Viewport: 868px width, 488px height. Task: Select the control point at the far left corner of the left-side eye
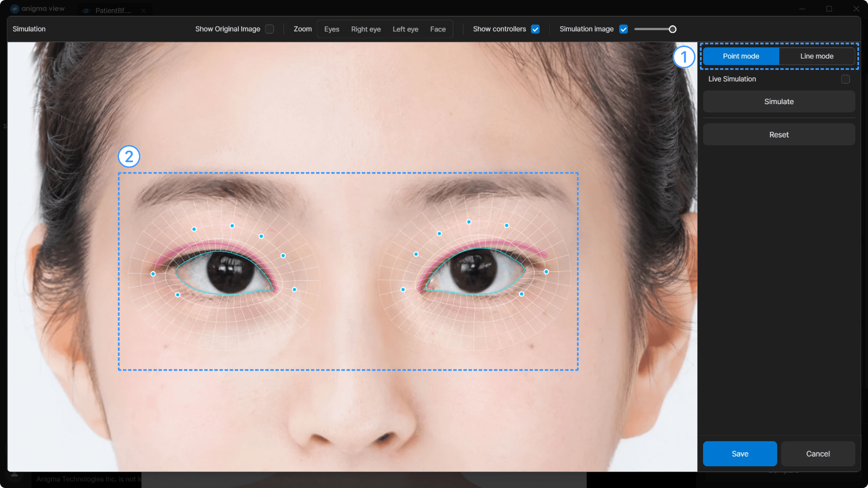(153, 274)
